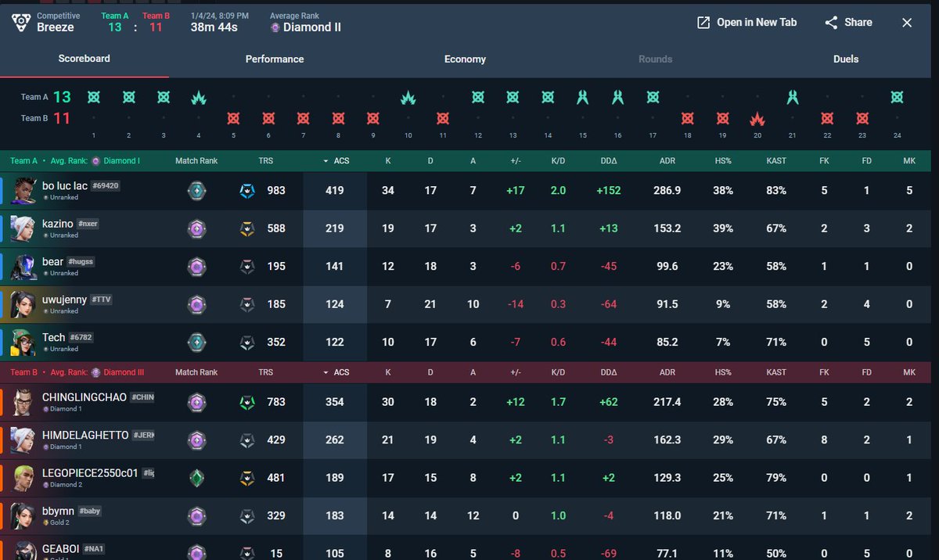Click bo luc lac agent avatar
Screen dimensions: 939x560
pos(22,191)
